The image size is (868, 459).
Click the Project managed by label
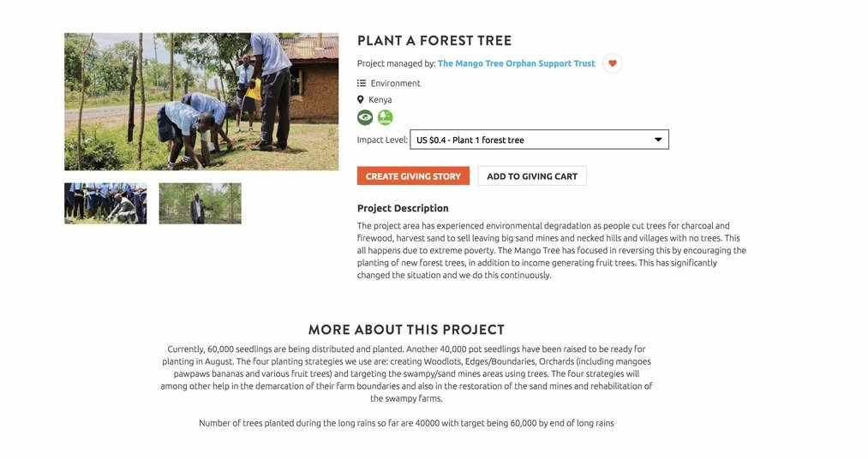[397, 63]
